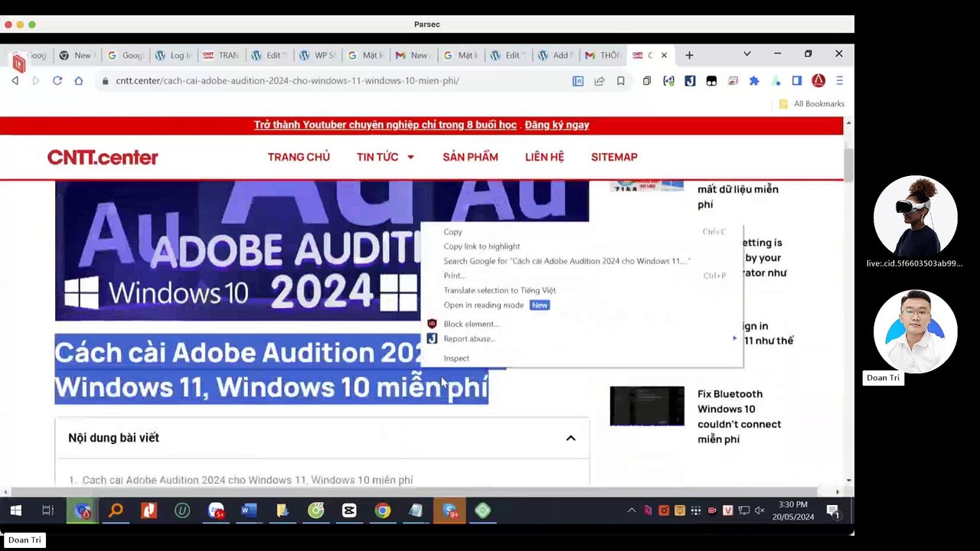Open Google Chrome from the taskbar
The width and height of the screenshot is (980, 551).
(x=383, y=510)
